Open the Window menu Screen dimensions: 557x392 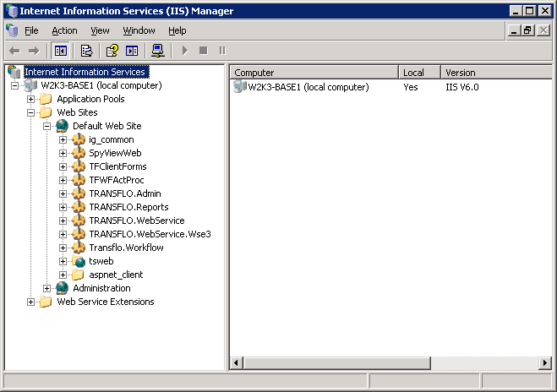tap(139, 30)
